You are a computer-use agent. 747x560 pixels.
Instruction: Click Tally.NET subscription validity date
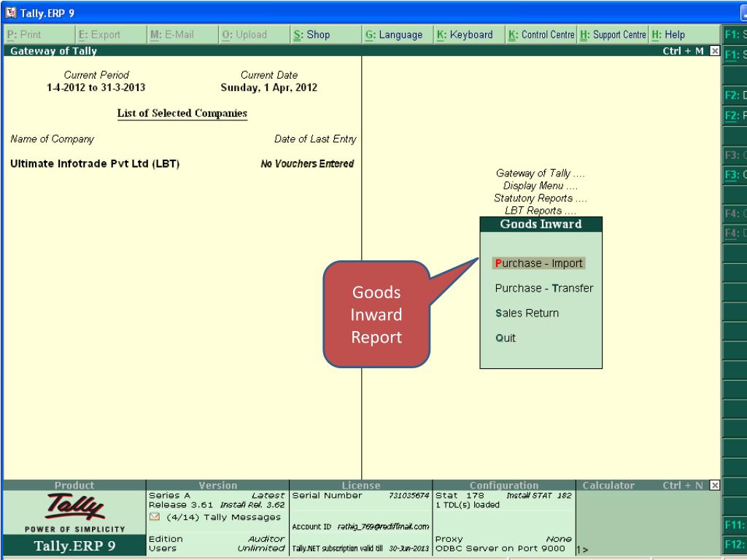[x=409, y=548]
